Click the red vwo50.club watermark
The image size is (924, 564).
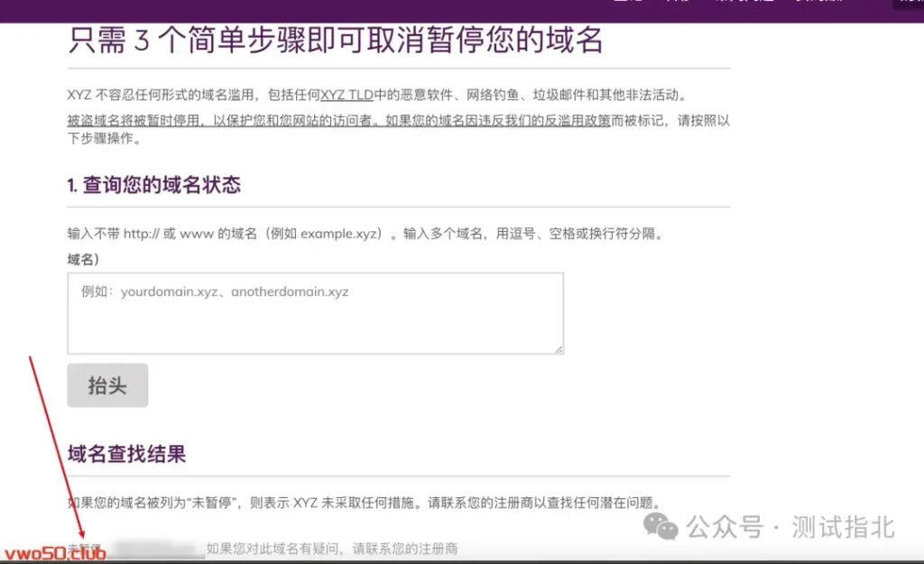point(56,553)
